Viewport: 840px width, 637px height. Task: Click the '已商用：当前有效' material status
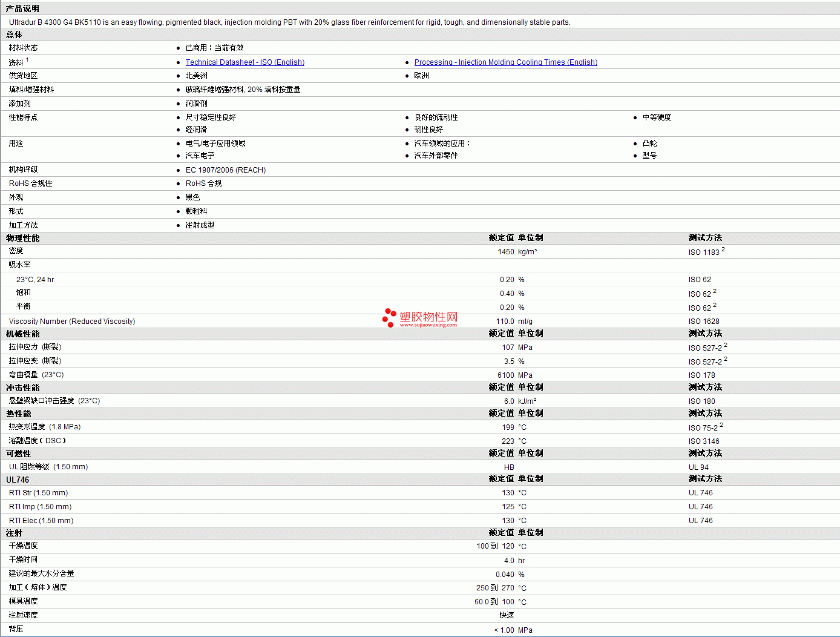pos(214,48)
